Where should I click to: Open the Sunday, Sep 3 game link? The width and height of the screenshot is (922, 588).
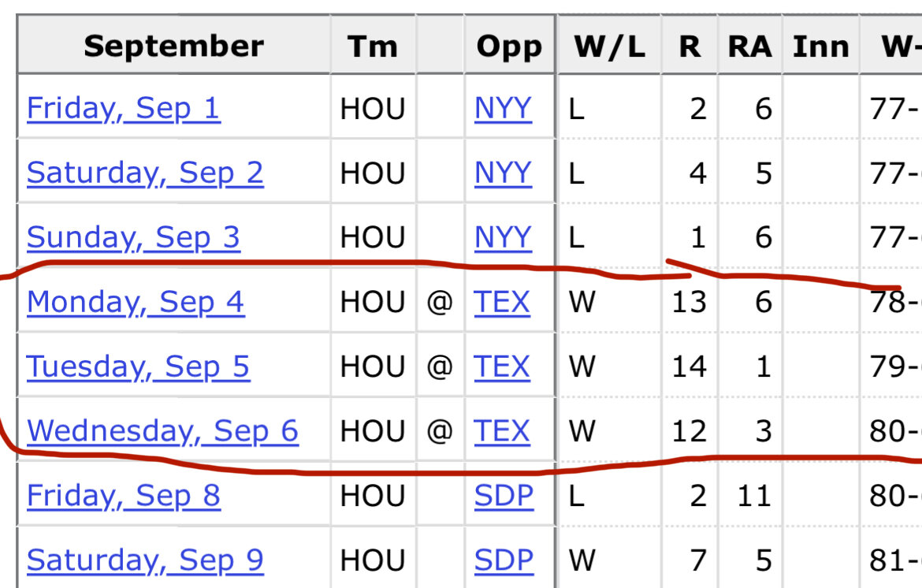[133, 238]
